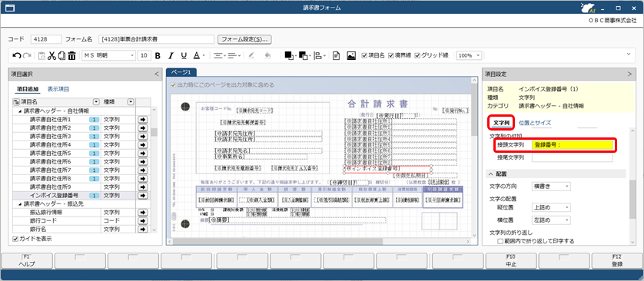Open the 種類 column filter dropdown

coord(131,102)
